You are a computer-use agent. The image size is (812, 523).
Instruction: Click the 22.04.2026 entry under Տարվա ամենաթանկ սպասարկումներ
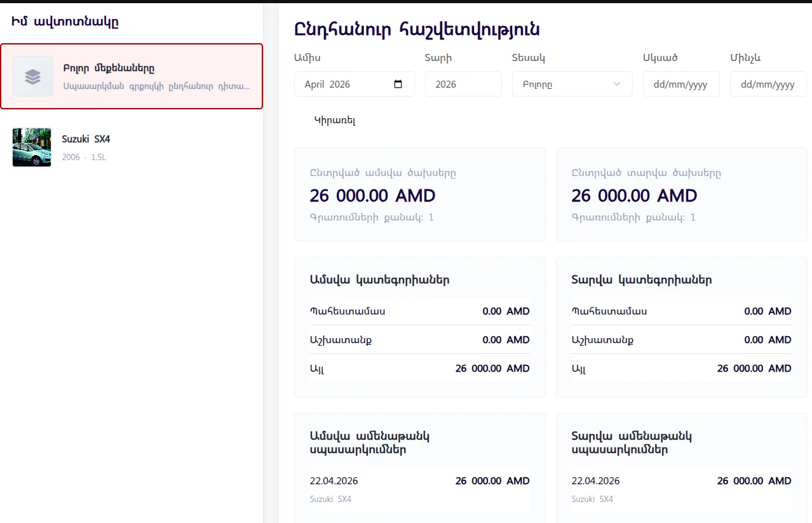click(681, 489)
